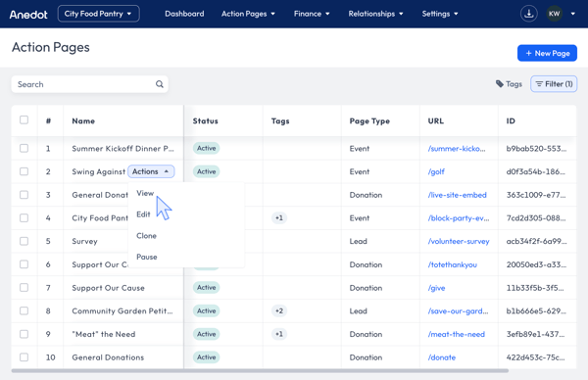
Task: Select "Meat" the Need row checkbox
Action: pos(24,334)
